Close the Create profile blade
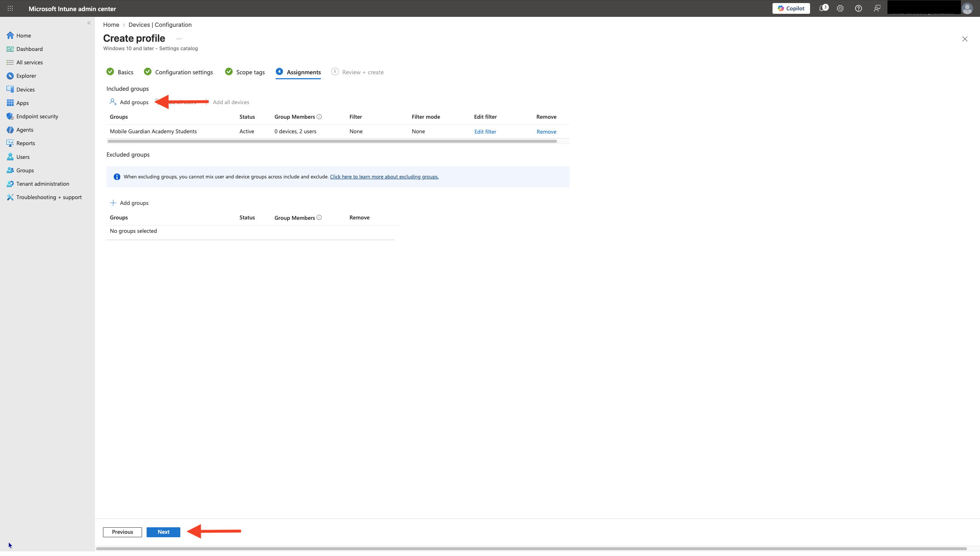Image resolution: width=980 pixels, height=556 pixels. coord(965,39)
